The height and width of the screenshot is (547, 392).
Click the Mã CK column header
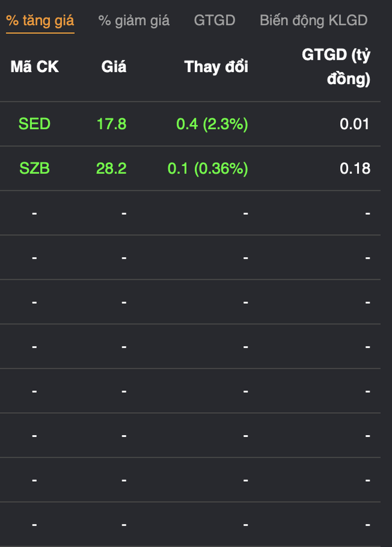tap(35, 67)
